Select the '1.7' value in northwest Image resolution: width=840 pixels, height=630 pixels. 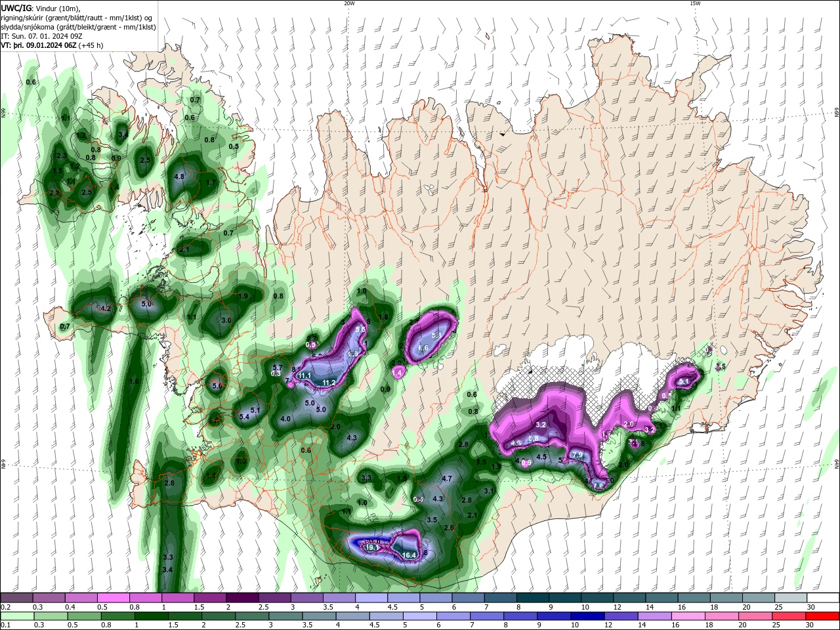click(x=211, y=183)
